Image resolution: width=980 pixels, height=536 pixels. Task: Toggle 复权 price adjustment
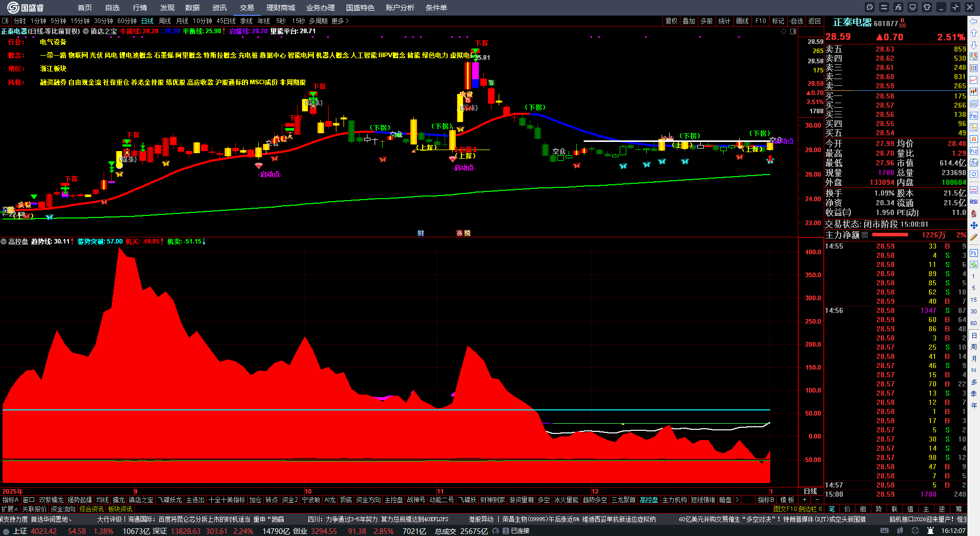pos(671,21)
